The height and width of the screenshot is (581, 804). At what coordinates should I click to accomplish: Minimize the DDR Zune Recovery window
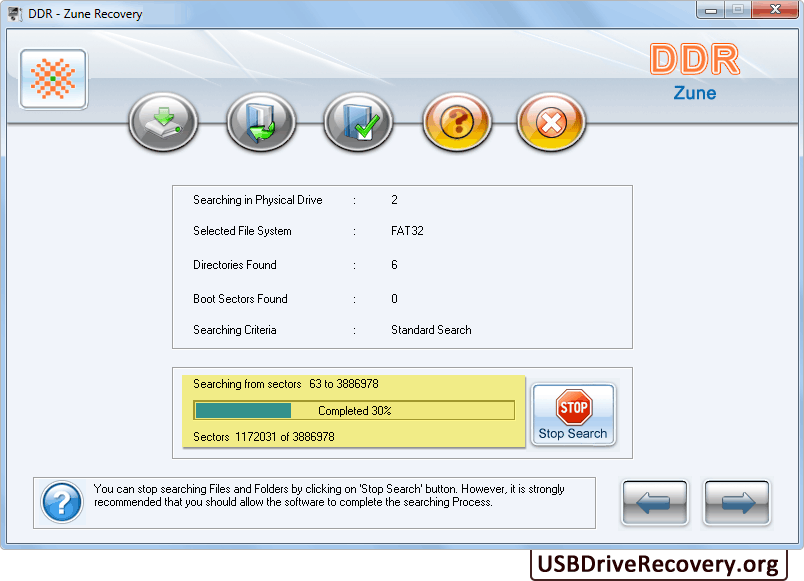click(x=710, y=10)
